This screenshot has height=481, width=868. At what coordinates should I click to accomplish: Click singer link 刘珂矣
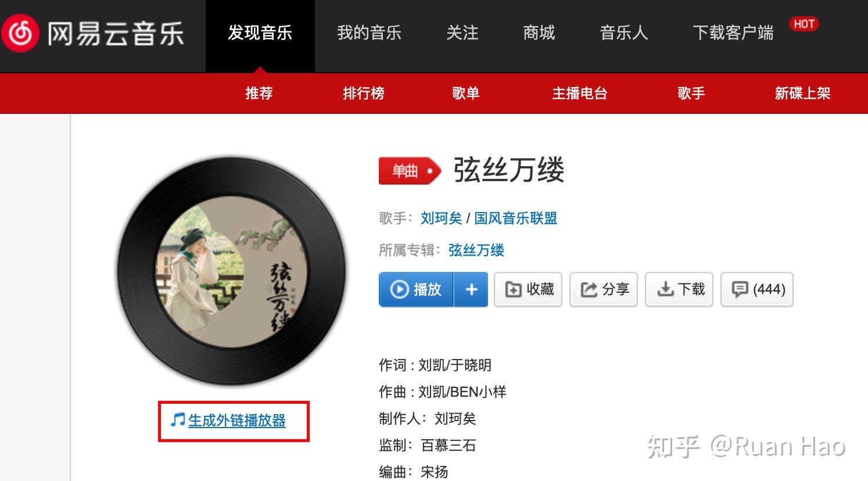(x=442, y=218)
